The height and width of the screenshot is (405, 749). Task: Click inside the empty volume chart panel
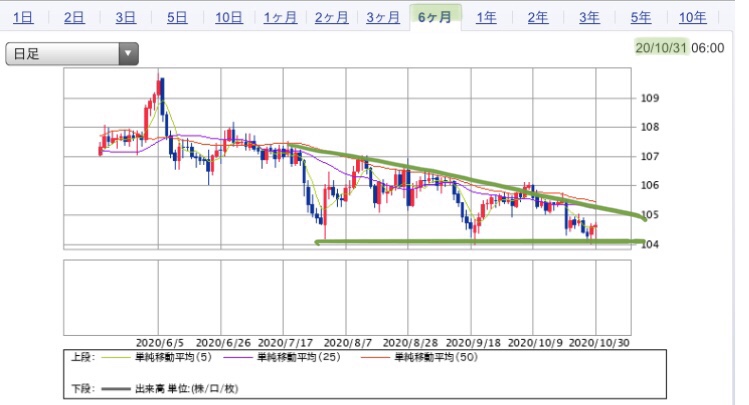[x=347, y=298]
